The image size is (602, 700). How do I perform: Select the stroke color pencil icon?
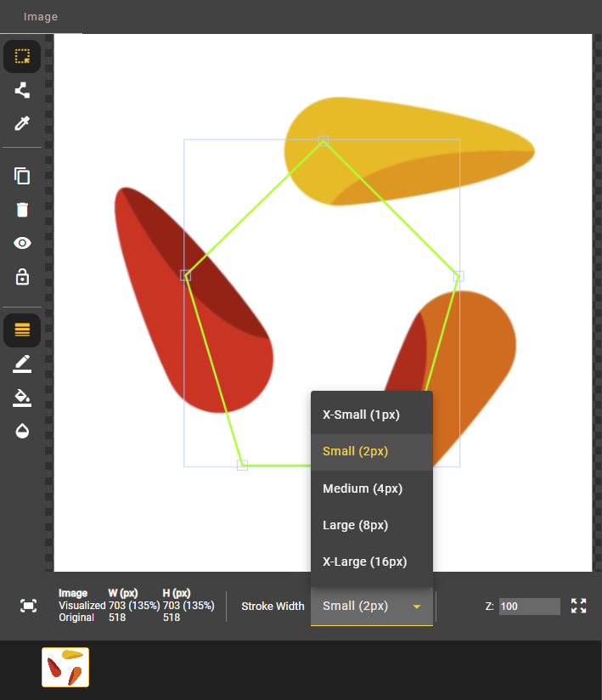[x=22, y=364]
